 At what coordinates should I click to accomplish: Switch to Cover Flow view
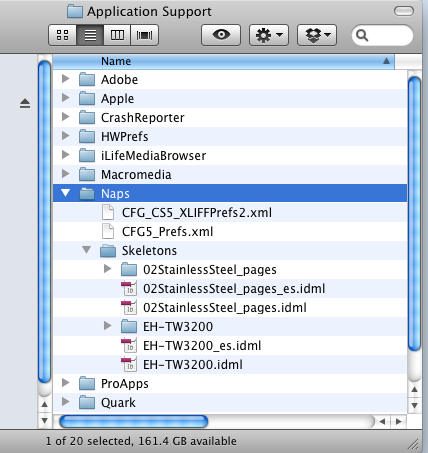click(144, 35)
